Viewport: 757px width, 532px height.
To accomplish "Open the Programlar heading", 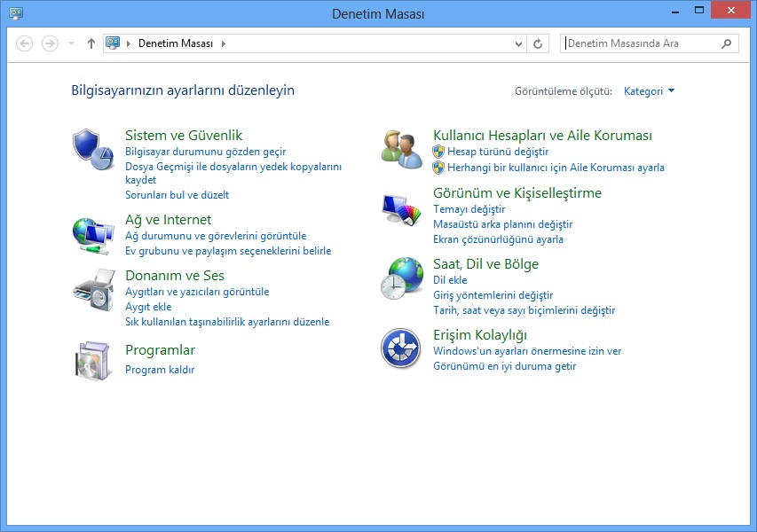I will point(161,350).
